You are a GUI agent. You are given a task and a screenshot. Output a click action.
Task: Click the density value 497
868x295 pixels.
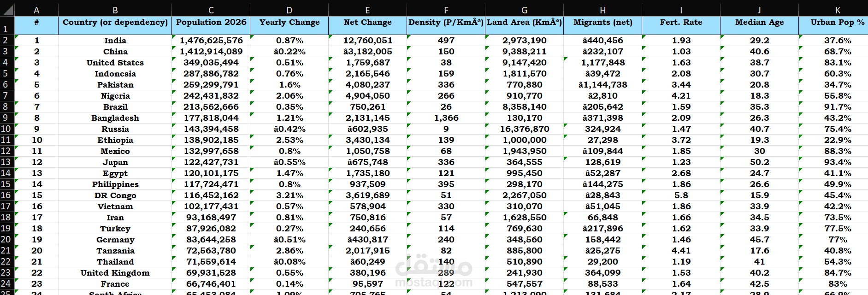(446, 41)
